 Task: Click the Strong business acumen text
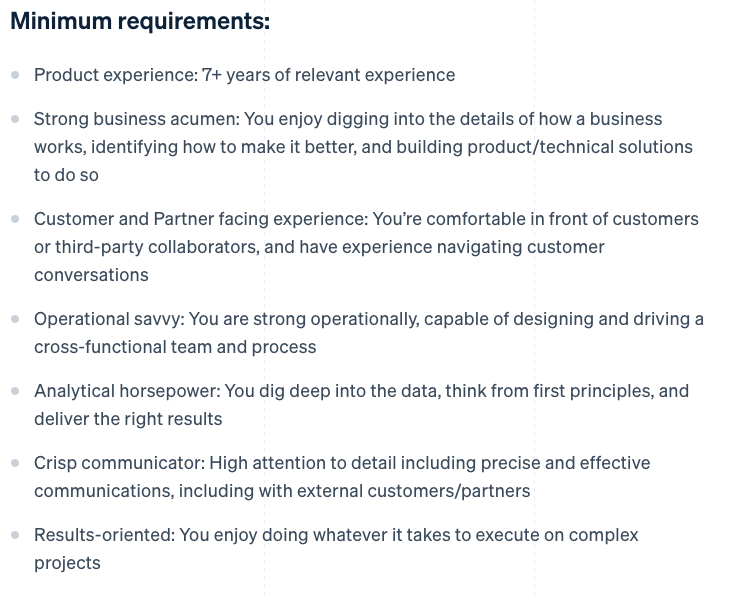pos(137,119)
